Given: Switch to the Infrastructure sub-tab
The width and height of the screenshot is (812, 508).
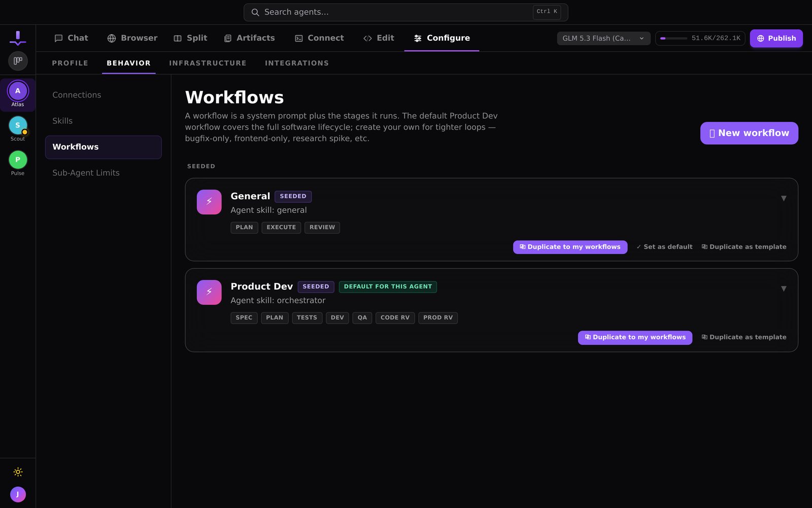Looking at the screenshot, I should 208,63.
